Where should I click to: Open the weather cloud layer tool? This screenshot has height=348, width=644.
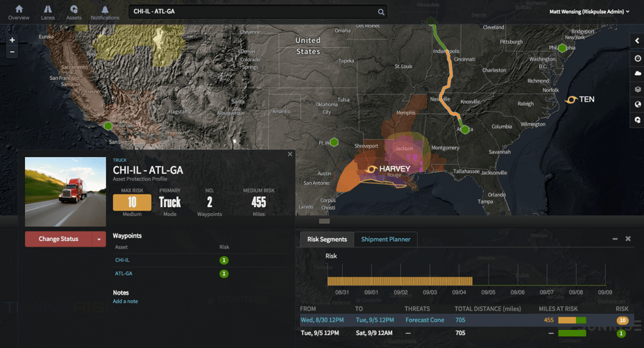[637, 74]
